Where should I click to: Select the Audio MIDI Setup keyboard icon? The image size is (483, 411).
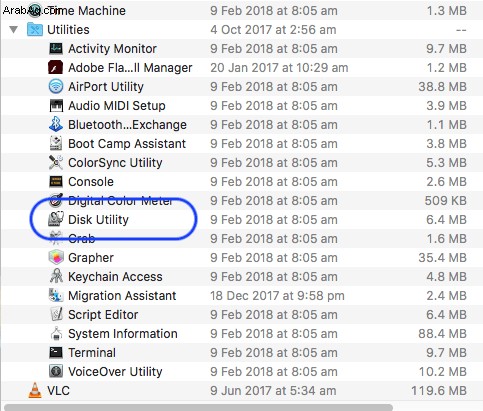[x=56, y=106]
